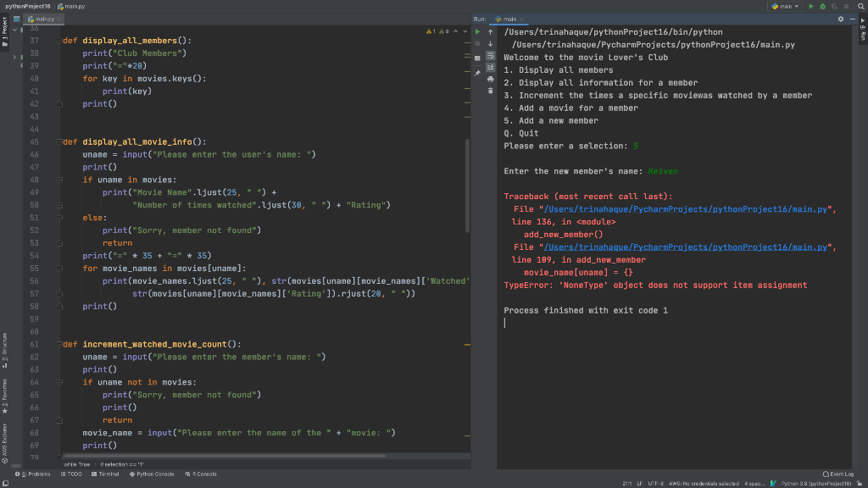This screenshot has width=868, height=488.
Task: Click the weak warnings count with 8
Action: 444,31
